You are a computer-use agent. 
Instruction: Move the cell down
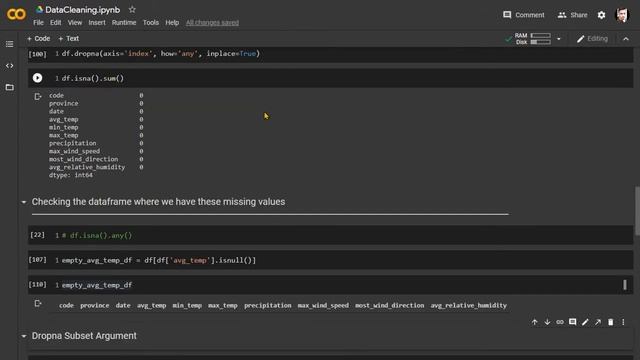pos(547,322)
